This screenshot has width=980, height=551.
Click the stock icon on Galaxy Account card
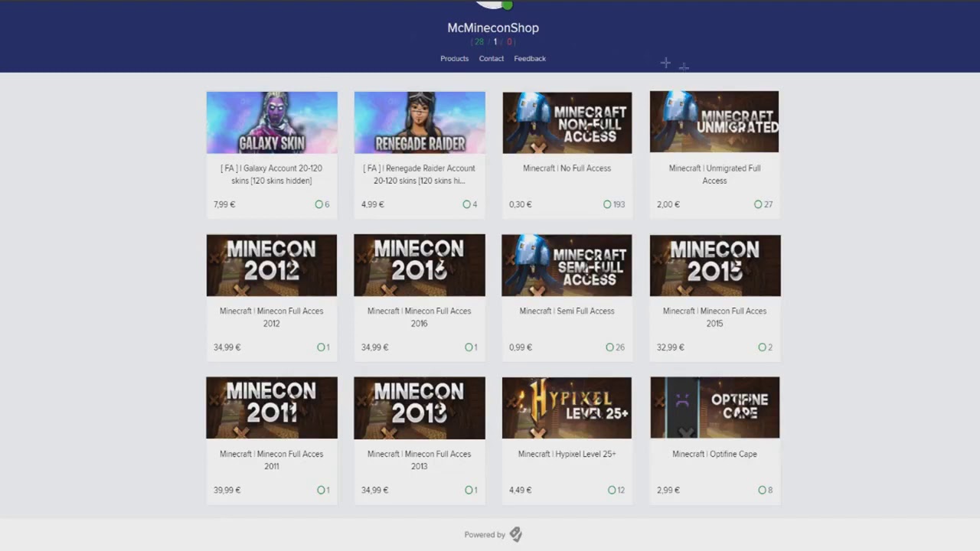319,204
